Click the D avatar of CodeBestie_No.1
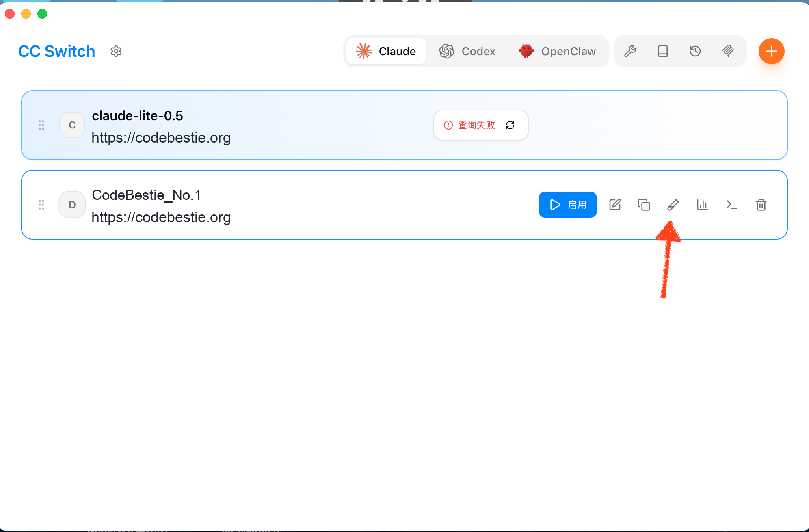 [72, 205]
